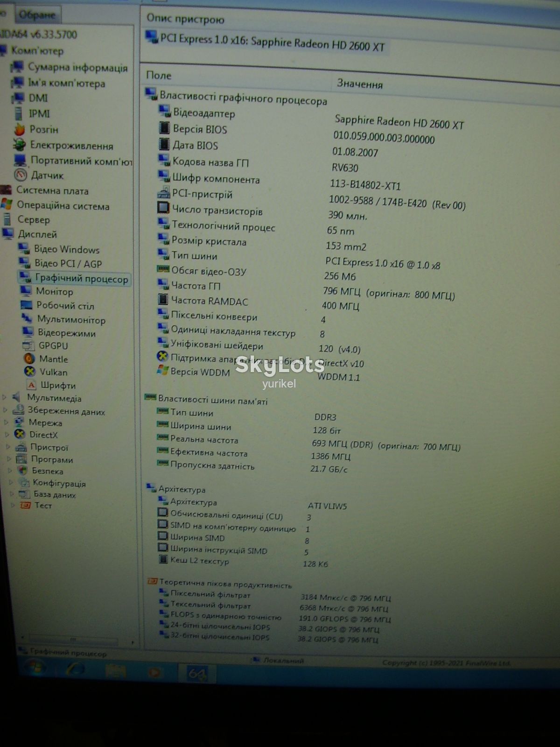This screenshot has width=560, height=747.
Task: Open the GPGPU icon
Action: point(28,346)
